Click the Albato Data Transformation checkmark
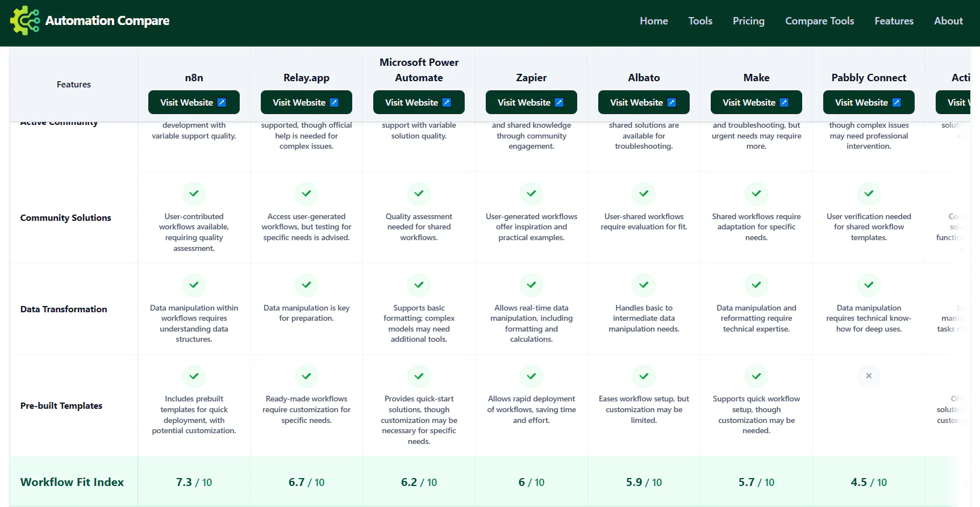The image size is (980, 507). [x=644, y=285]
